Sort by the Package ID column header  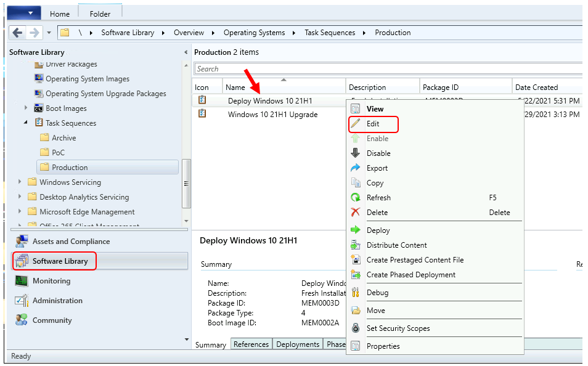pos(466,87)
